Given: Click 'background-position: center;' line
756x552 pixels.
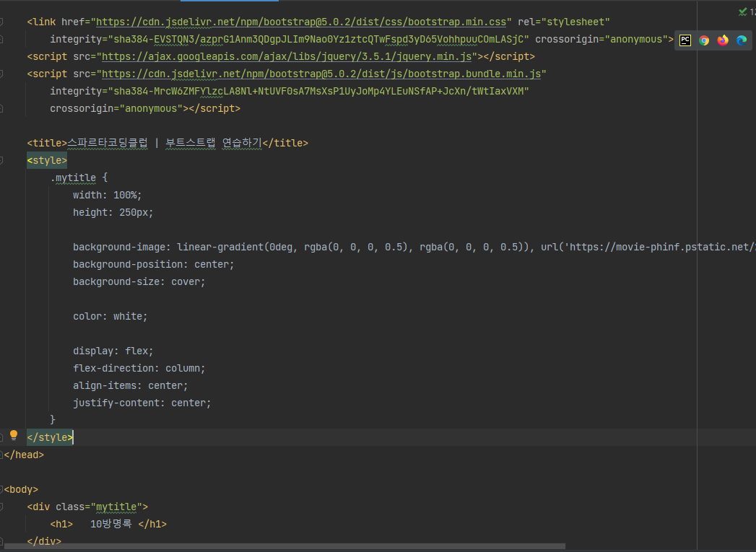Looking at the screenshot, I should pos(153,264).
